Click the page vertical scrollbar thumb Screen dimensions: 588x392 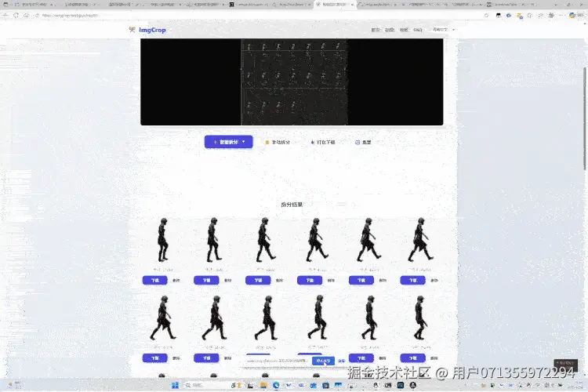585,119
